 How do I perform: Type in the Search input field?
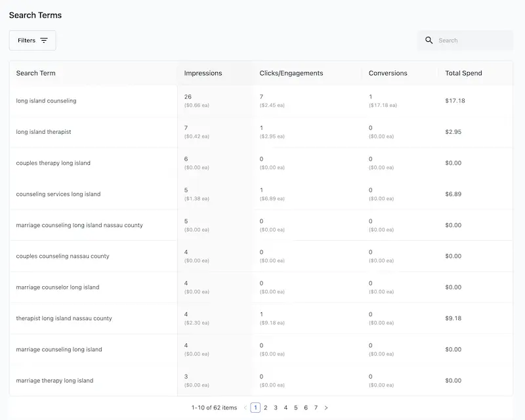click(x=472, y=40)
